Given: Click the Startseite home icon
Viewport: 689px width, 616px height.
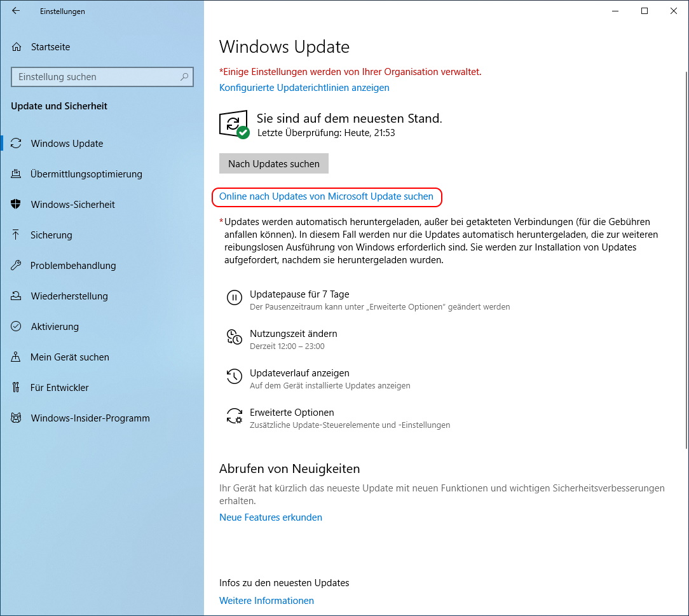Looking at the screenshot, I should 17,46.
